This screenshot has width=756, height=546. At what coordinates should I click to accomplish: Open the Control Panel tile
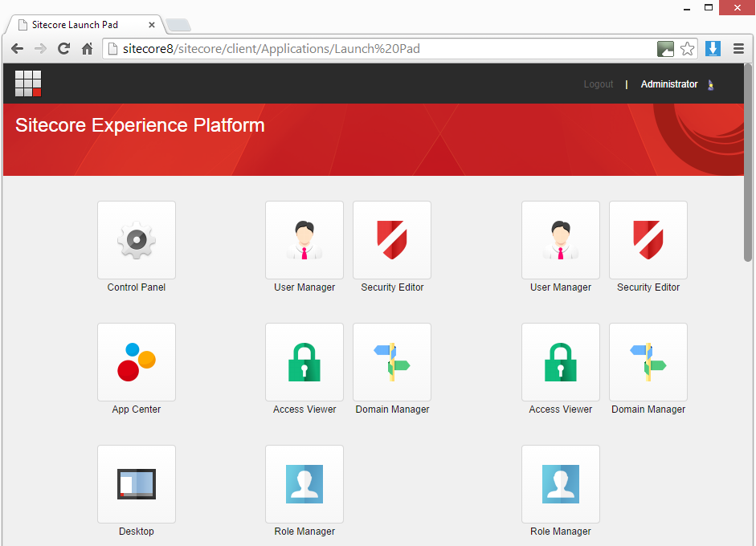point(137,240)
